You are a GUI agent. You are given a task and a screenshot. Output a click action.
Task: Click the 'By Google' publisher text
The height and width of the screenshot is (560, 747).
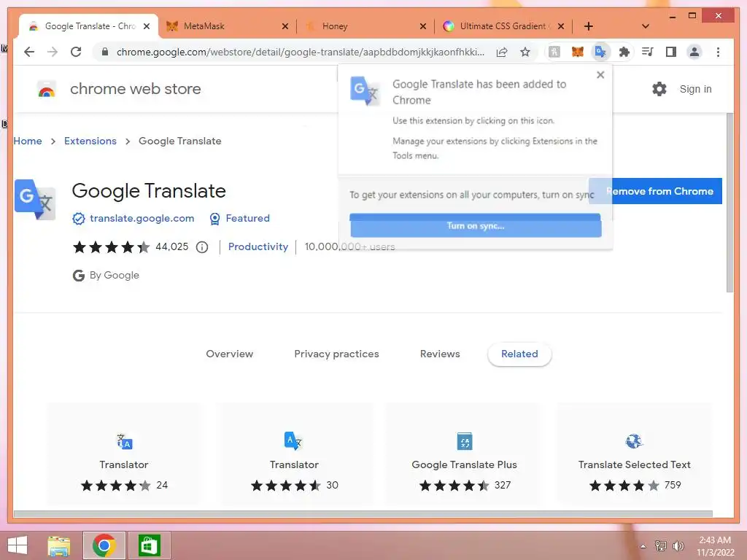115,275
